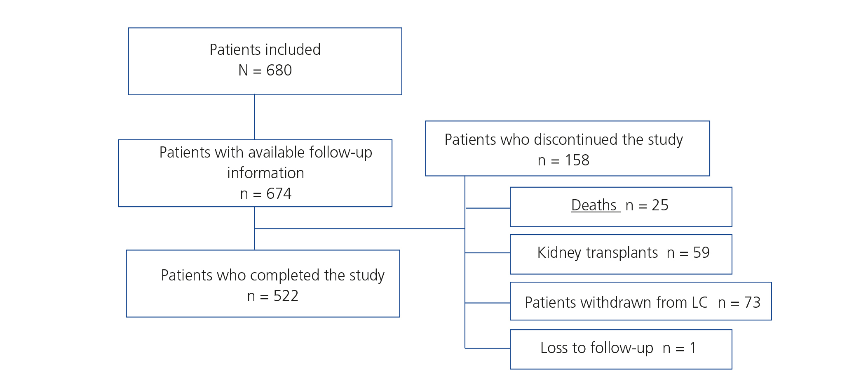Click "Patients with available follow-up" text line
The width and height of the screenshot is (868, 391).
click(265, 153)
